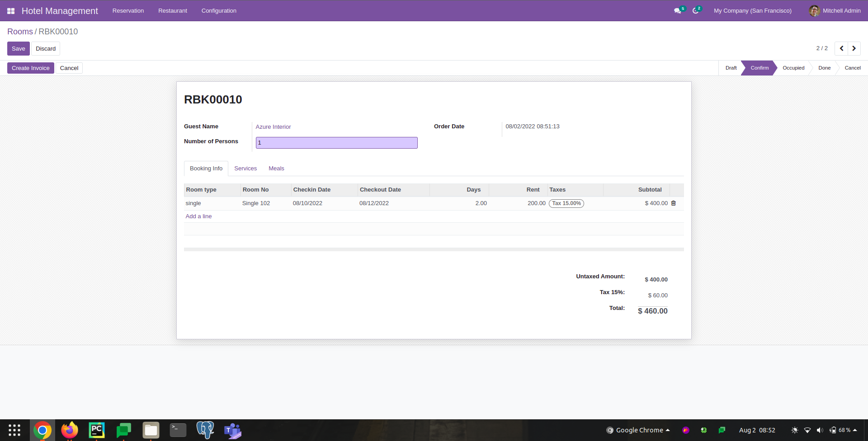Launch Firefox from the dock
Viewport: 868px width, 441px height.
[70, 430]
